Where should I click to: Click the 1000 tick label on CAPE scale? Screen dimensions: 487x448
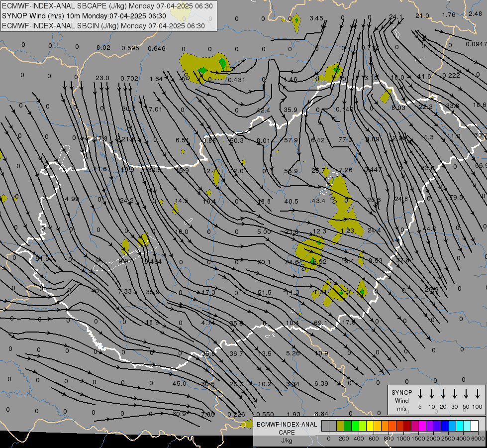coord(403,439)
